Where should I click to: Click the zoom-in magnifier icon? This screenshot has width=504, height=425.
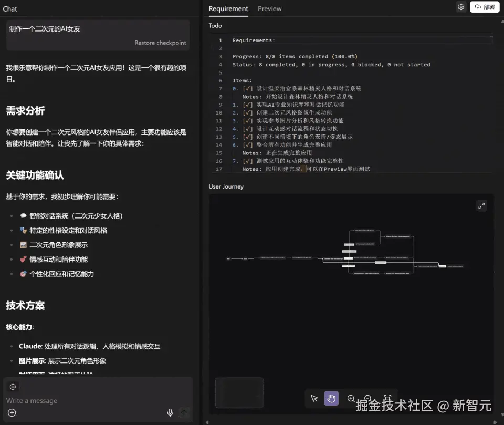click(x=351, y=398)
